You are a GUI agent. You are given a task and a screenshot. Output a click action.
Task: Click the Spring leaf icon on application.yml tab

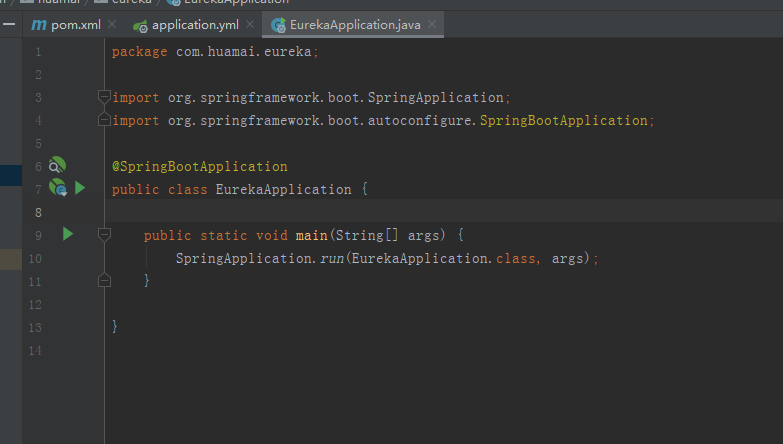140,26
